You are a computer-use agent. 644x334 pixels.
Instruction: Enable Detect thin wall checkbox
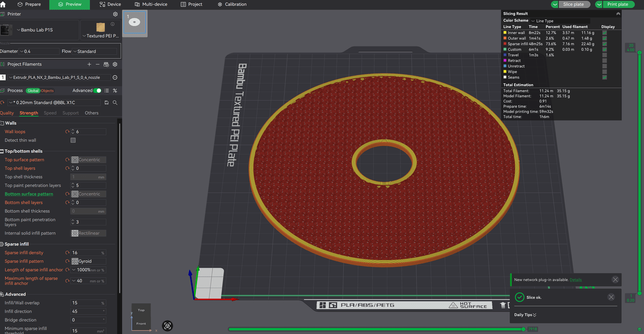(x=73, y=140)
